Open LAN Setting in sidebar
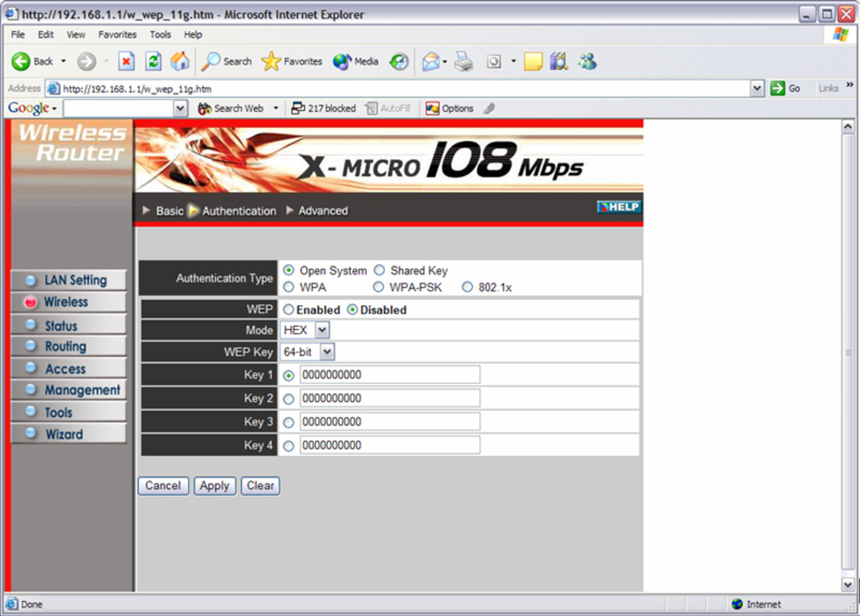The height and width of the screenshot is (616, 860). (68, 280)
